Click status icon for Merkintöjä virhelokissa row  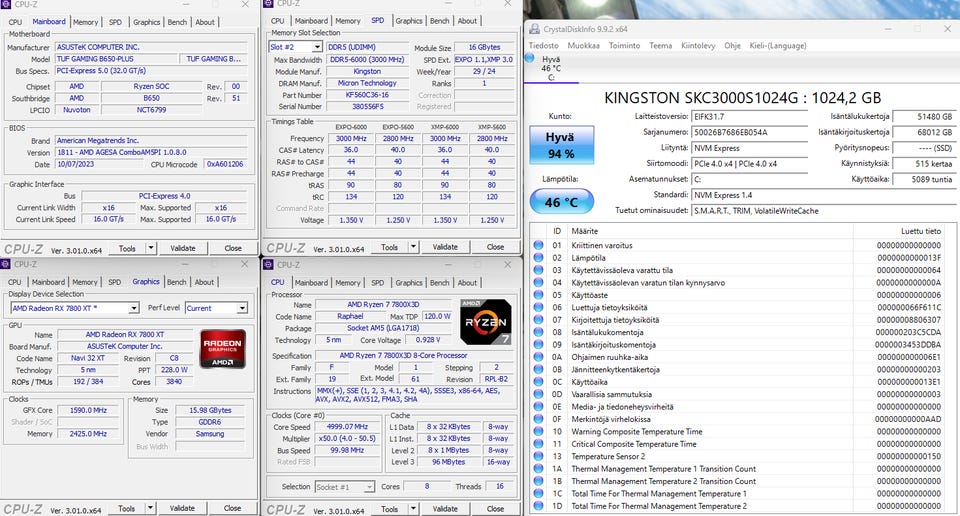click(538, 419)
